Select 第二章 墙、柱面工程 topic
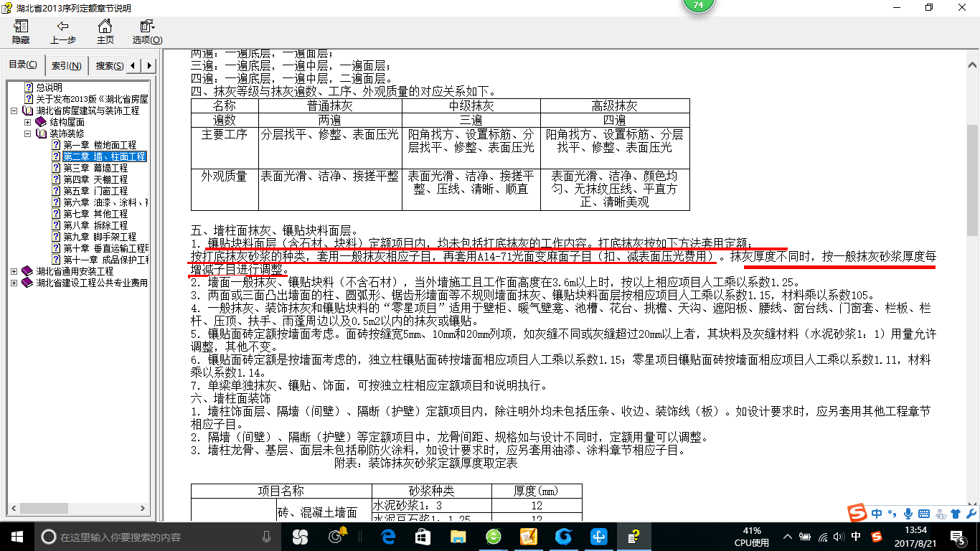Image resolution: width=980 pixels, height=551 pixels. [x=104, y=156]
